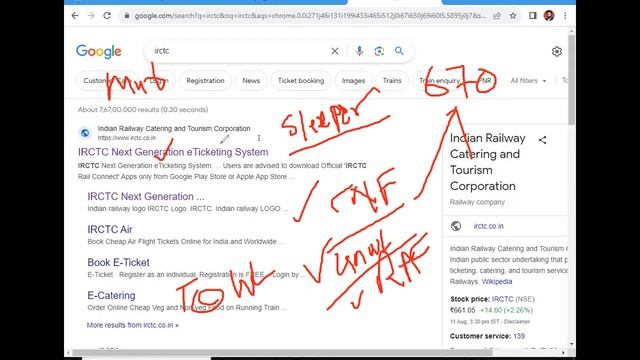Share the Indian Railway knowledge panel
This screenshot has height=360, width=640.
(x=542, y=140)
